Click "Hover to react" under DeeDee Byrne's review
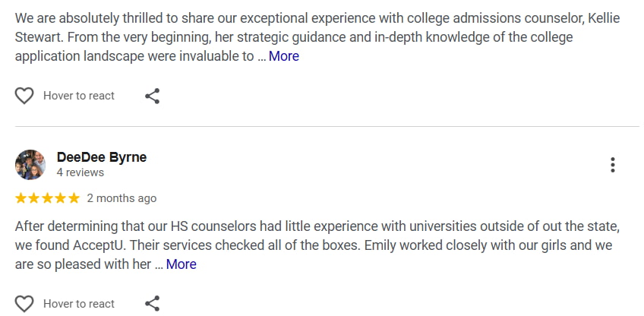This screenshot has width=644, height=316. [79, 304]
